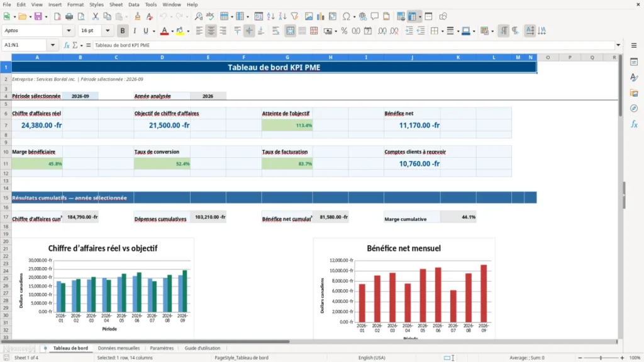Activate the Clone Formatting paintbrush
The height and width of the screenshot is (362, 644).
[x=138, y=16]
